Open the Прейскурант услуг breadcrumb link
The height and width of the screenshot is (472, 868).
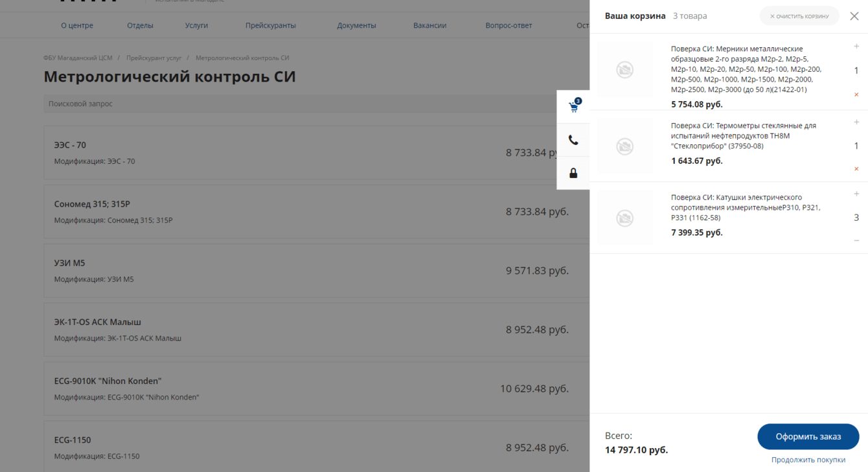(154, 58)
